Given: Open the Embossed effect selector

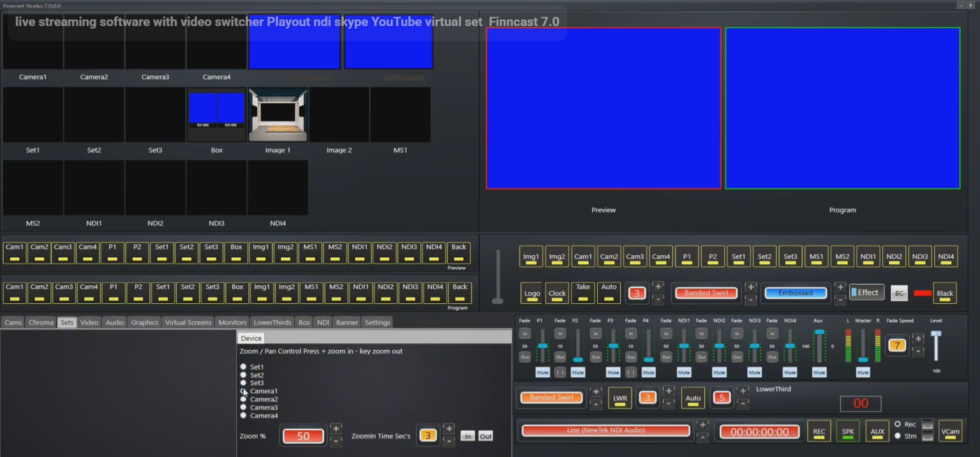Looking at the screenshot, I should point(795,293).
